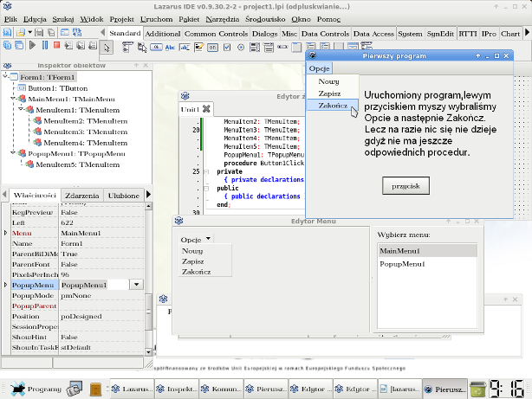Expand the Menu property row arrow

[6, 233]
